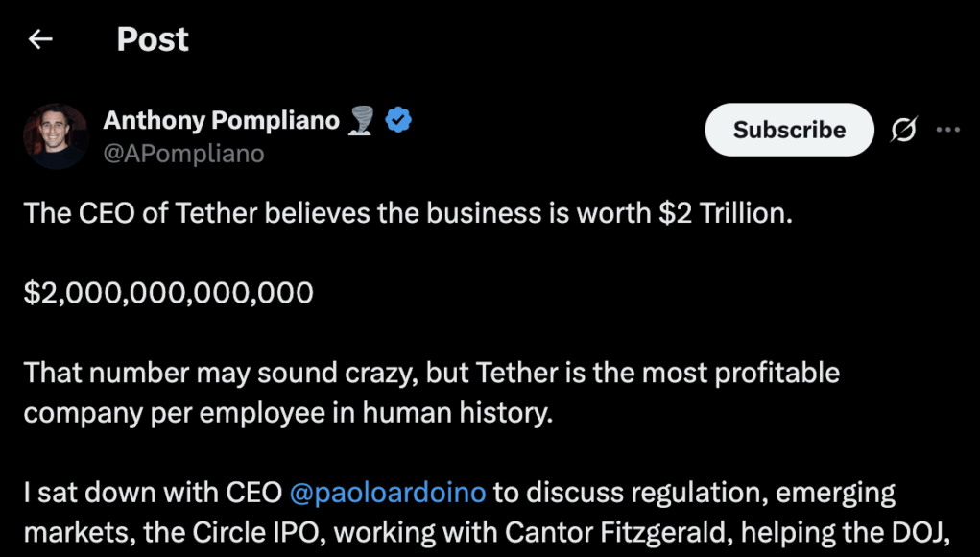Click the blue verified checkmark badge
The height and width of the screenshot is (557, 980).
(398, 119)
